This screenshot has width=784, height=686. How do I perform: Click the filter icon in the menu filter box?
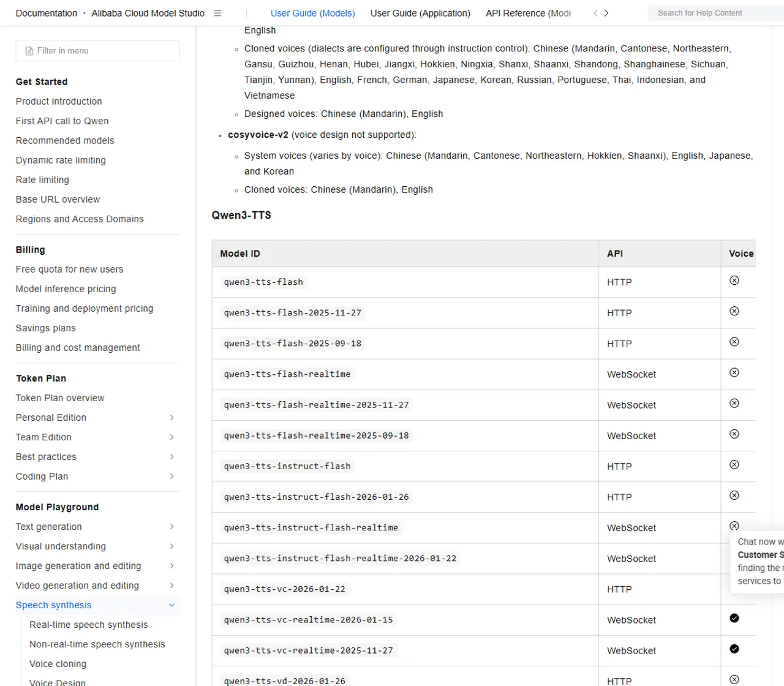pyautogui.click(x=29, y=51)
